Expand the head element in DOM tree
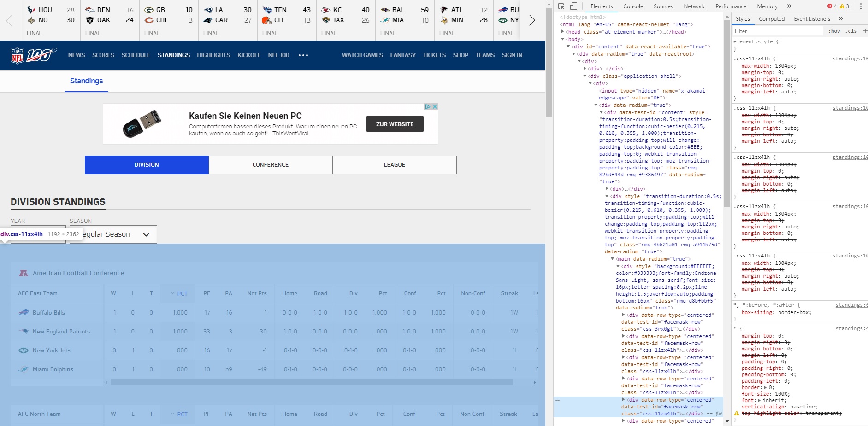868x426 pixels. click(x=562, y=32)
